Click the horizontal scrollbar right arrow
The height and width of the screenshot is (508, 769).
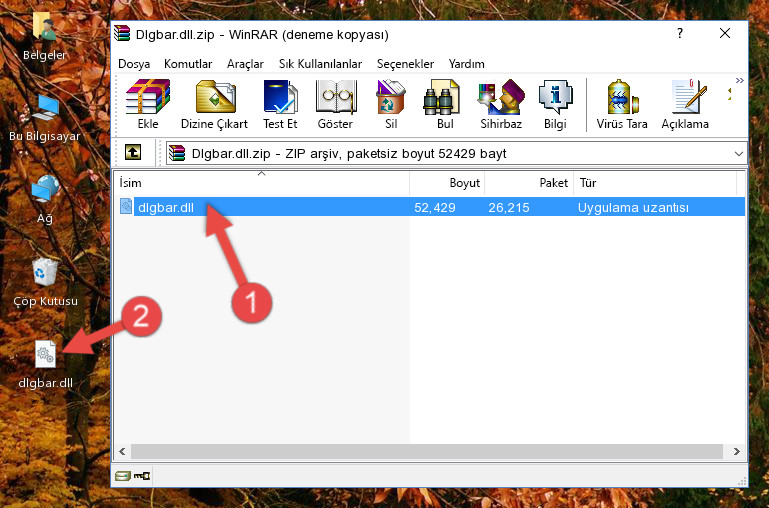click(737, 451)
